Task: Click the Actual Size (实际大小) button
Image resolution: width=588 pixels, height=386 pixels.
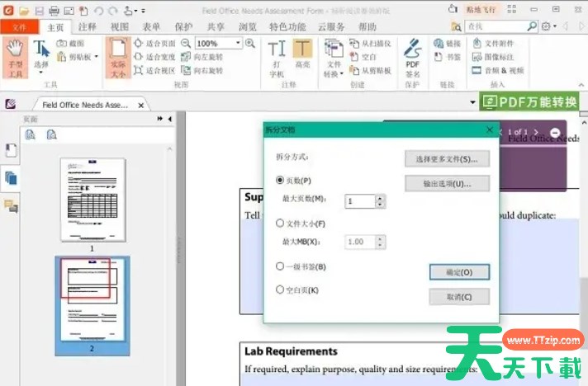Action: point(118,58)
